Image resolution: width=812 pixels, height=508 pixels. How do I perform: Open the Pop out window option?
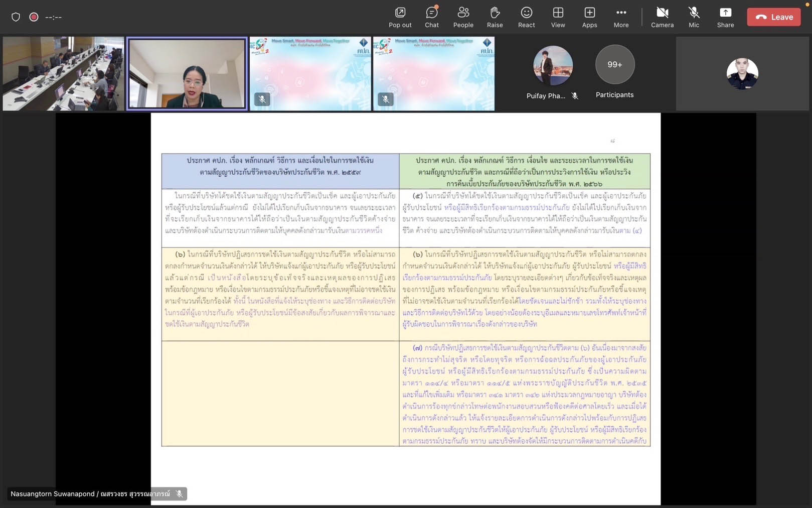click(400, 17)
